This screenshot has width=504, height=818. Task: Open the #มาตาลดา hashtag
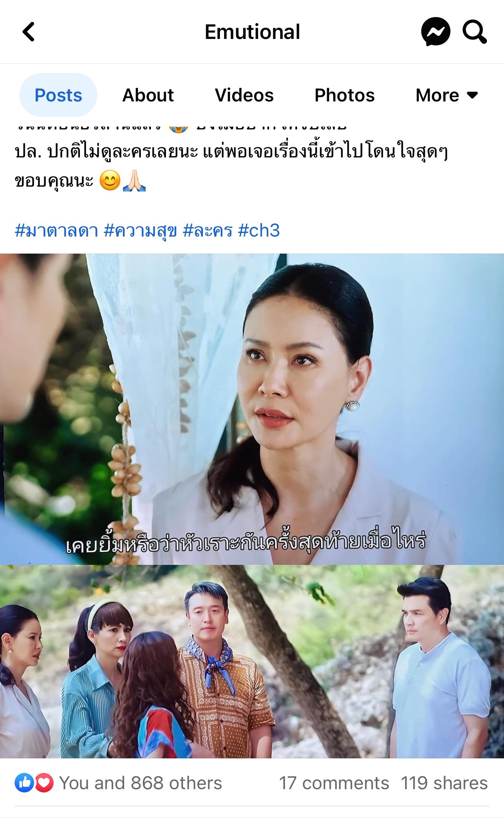pos(56,230)
